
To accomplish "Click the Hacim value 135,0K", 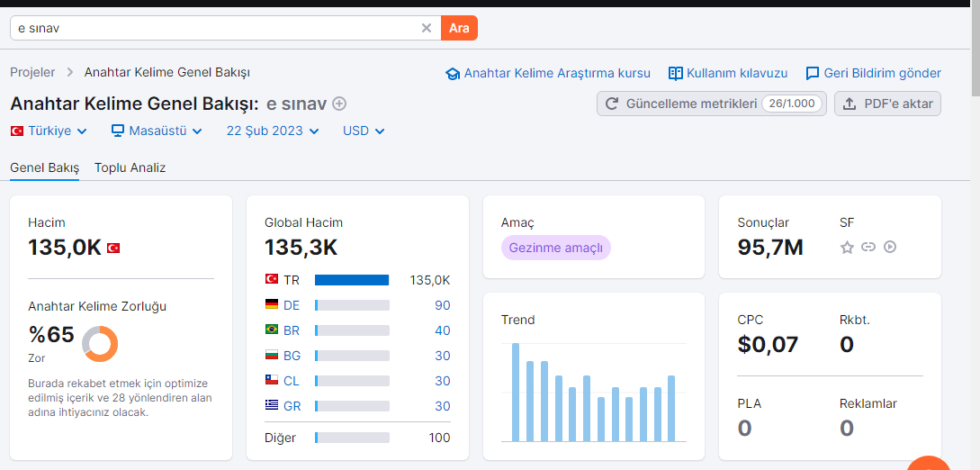I will click(65, 248).
